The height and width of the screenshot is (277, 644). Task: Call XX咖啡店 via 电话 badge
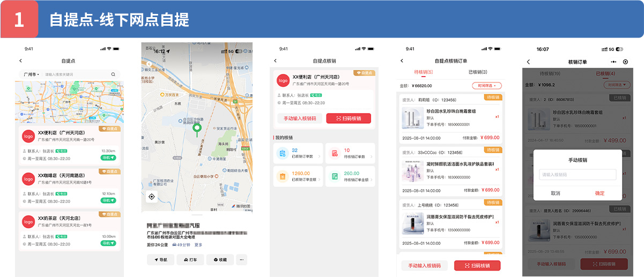coord(62,194)
